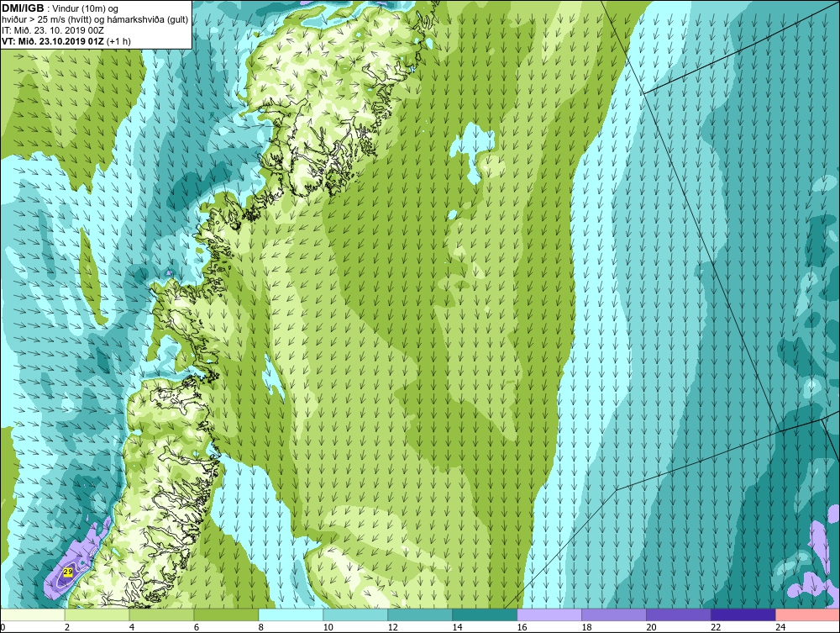840x633 pixels.
Task: Click the 12–14 m/s teal legend swatch
Action: click(x=420, y=615)
